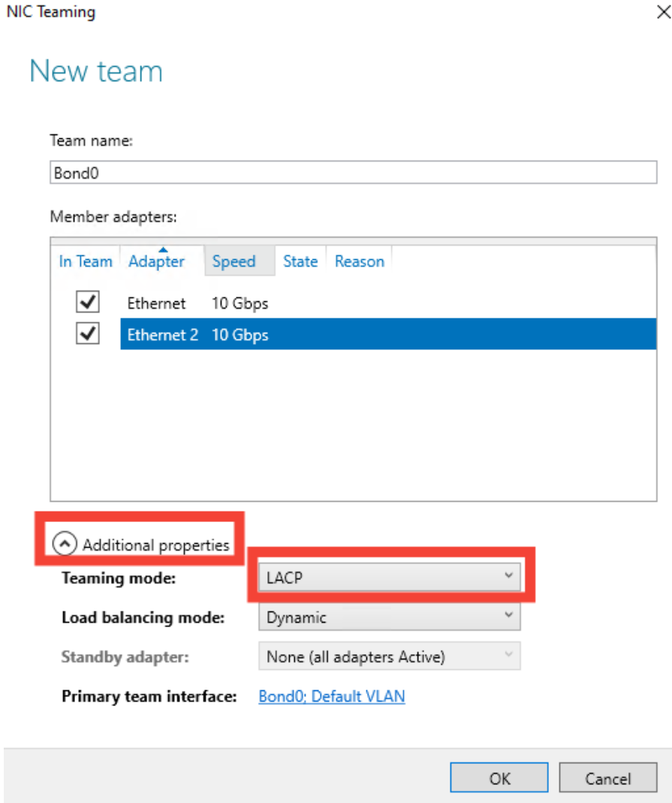Sort by the State column header
Screen dimensions: 672x803
pos(300,261)
